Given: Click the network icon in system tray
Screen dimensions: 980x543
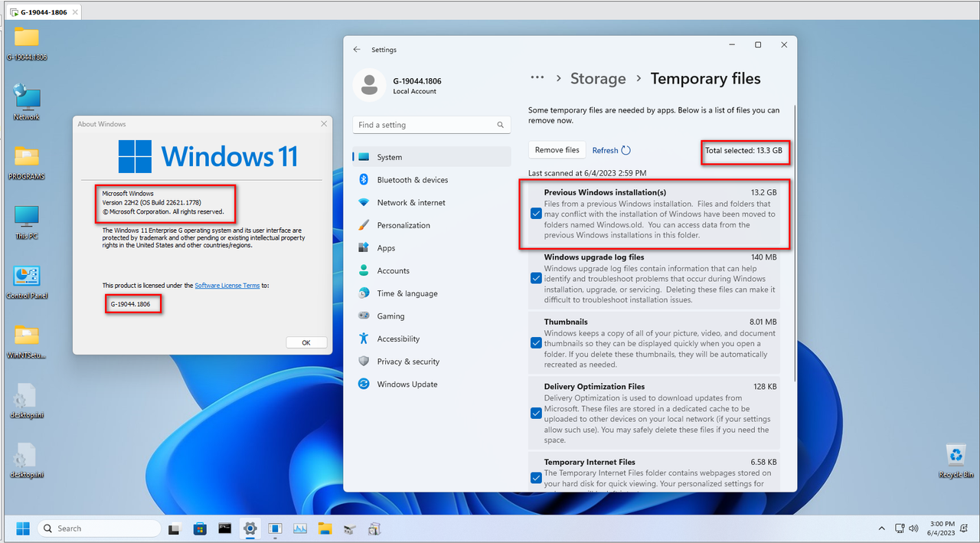Looking at the screenshot, I should coord(899,528).
